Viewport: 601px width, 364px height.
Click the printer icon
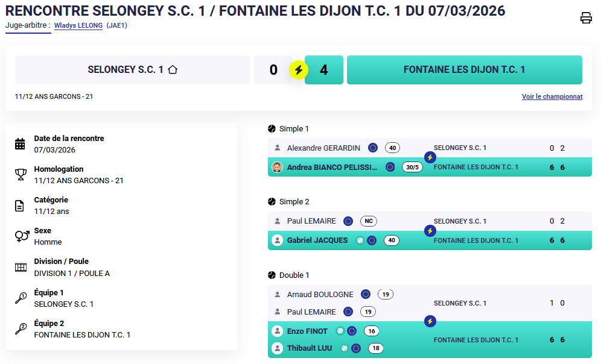point(586,18)
